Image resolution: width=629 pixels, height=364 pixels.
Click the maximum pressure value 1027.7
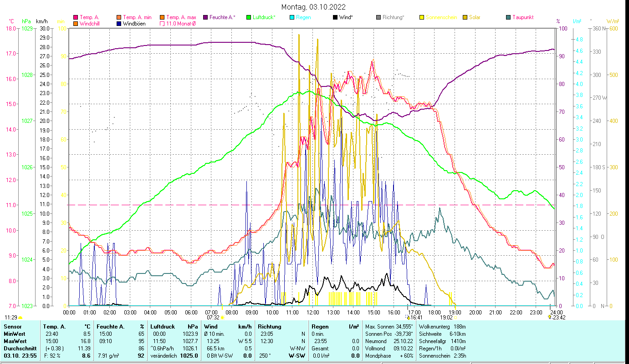[x=189, y=341]
